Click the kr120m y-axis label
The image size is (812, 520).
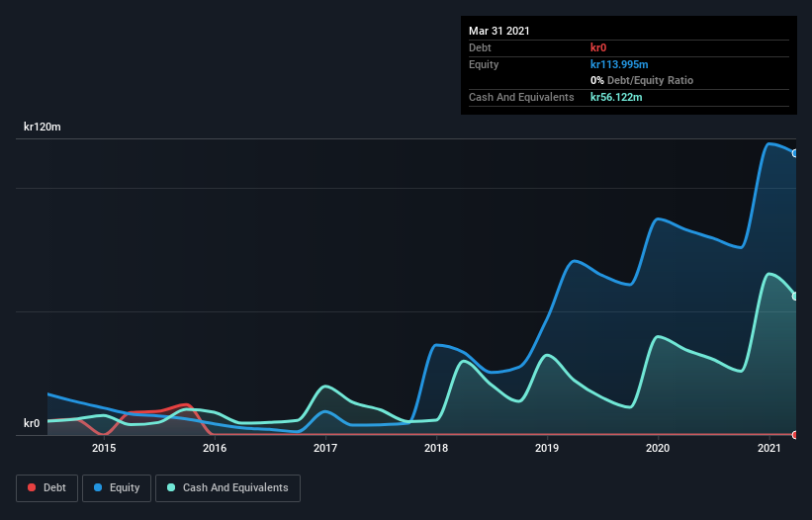(43, 127)
